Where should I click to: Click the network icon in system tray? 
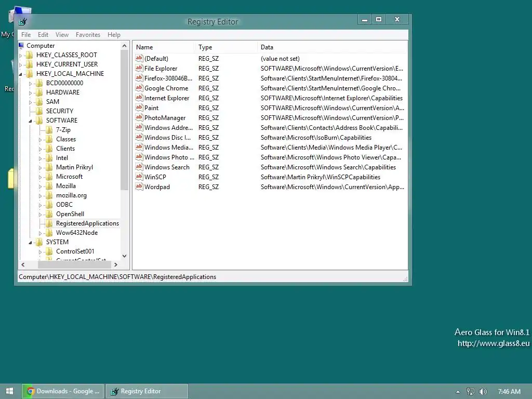point(470,392)
